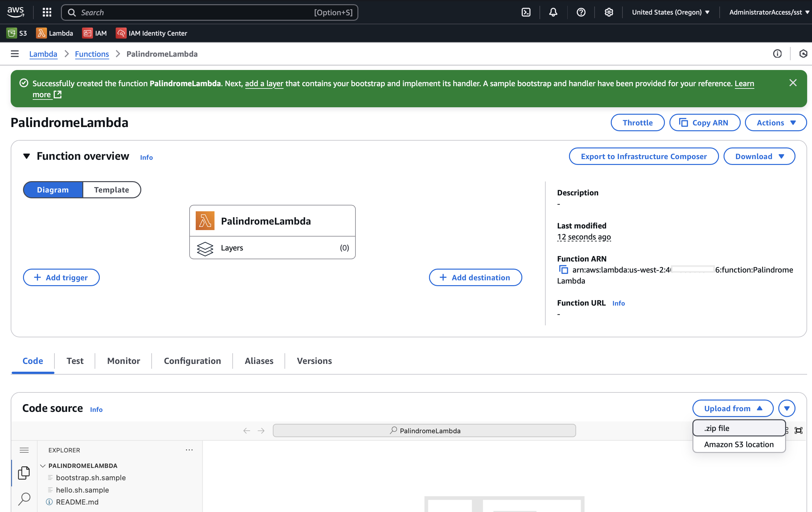Expand the Download dropdown

point(759,157)
